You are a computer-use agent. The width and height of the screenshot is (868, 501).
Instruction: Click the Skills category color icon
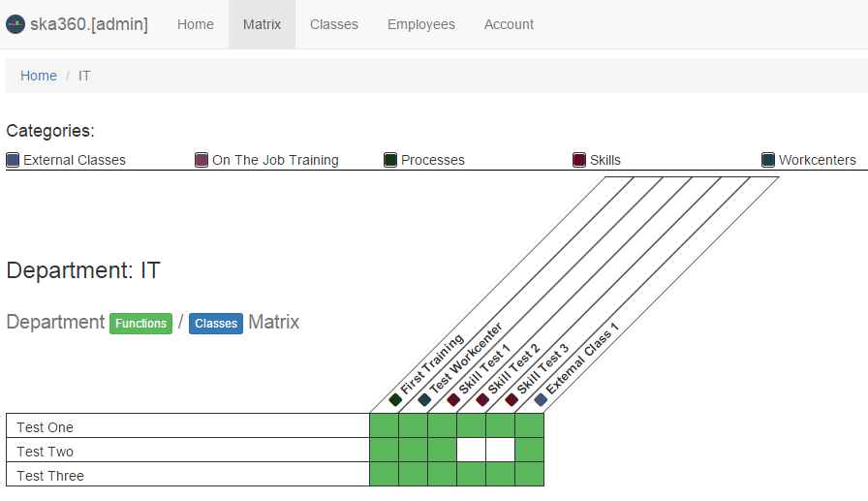(579, 160)
